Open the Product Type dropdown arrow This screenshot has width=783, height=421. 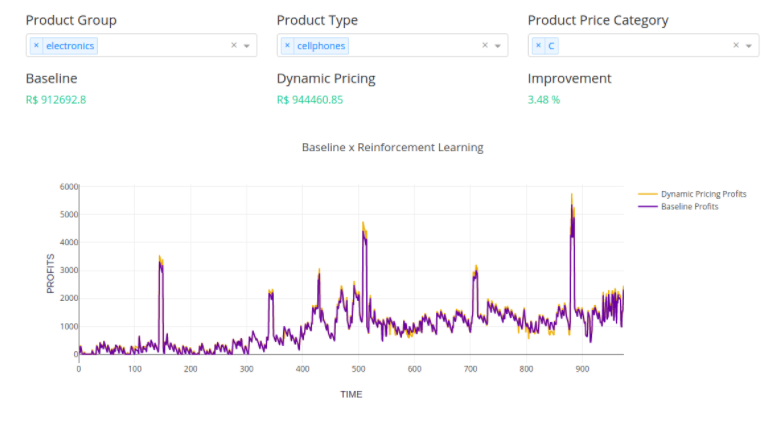[x=498, y=46]
